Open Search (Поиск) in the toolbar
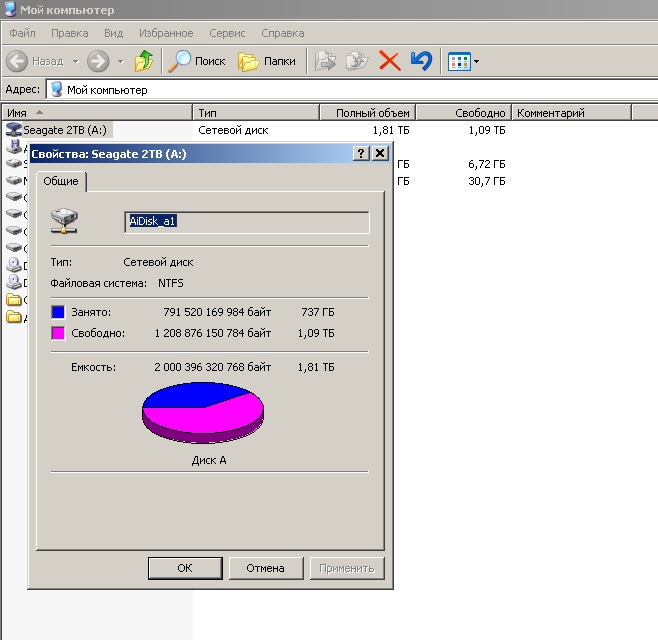The height and width of the screenshot is (640, 658). 197,61
